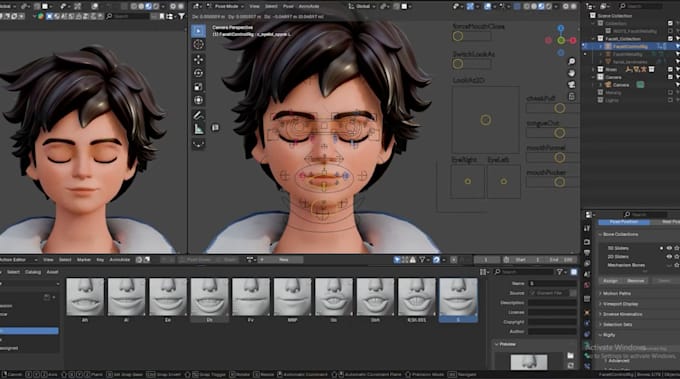Open the Pose menu in 3D viewport header

(288, 7)
